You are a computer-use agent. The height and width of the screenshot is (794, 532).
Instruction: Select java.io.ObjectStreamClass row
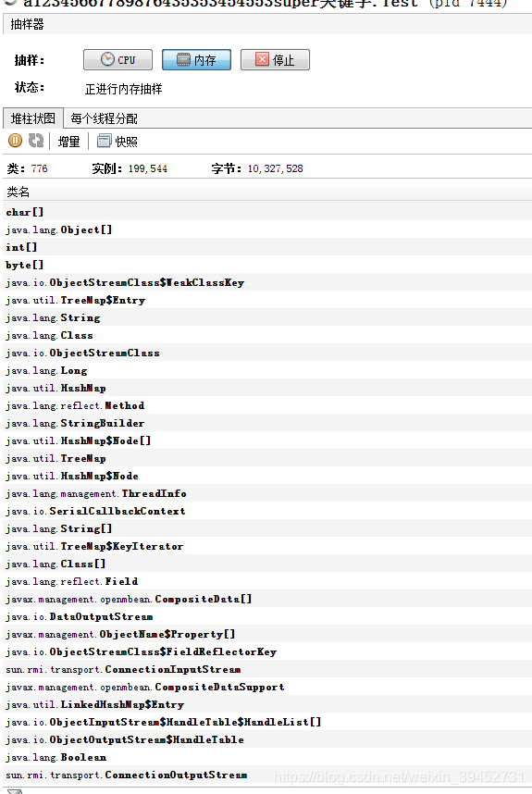coord(267,353)
